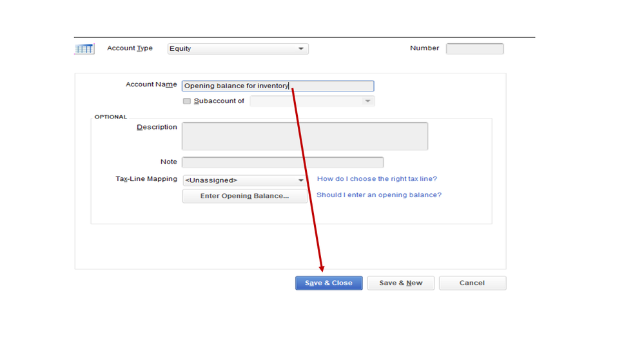
Task: Click the Enter Opening Balance button
Action: 245,196
